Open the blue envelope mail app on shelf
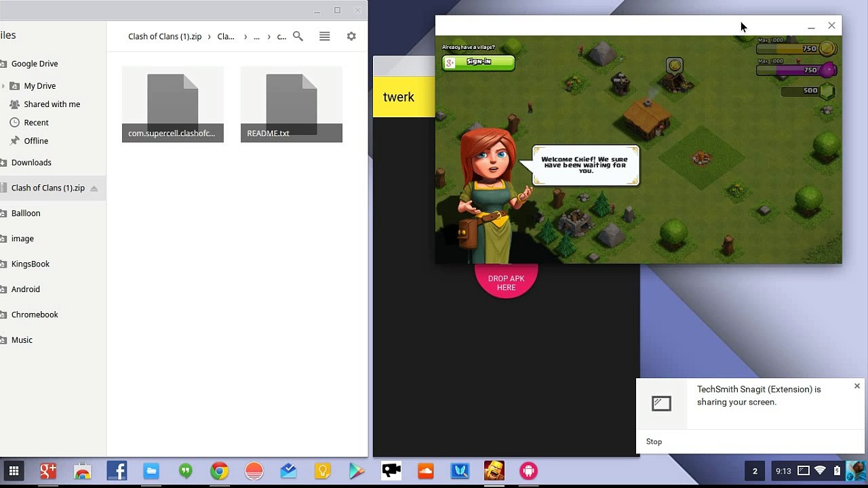This screenshot has height=488, width=868. tap(288, 470)
